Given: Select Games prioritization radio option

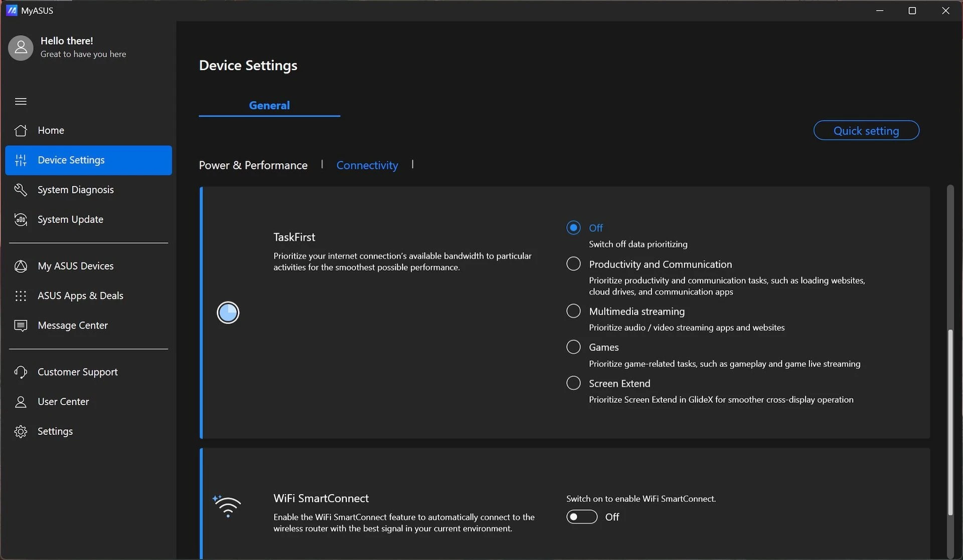Looking at the screenshot, I should [x=573, y=347].
